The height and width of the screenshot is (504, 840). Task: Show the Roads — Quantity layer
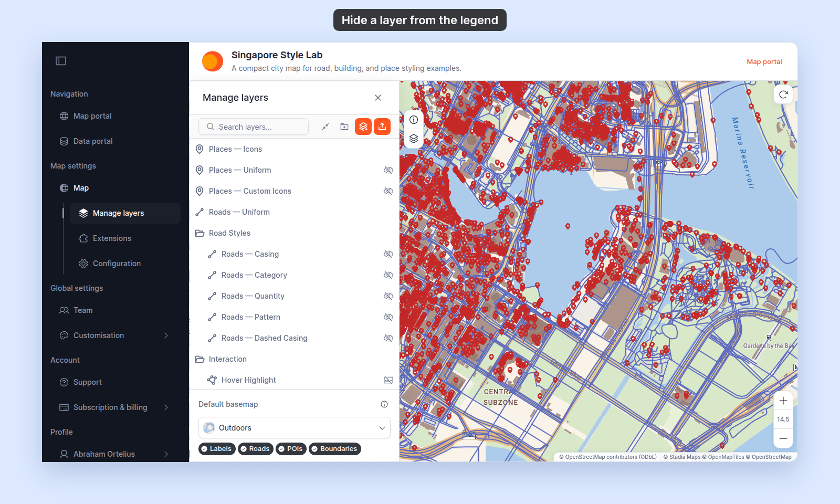pyautogui.click(x=388, y=296)
